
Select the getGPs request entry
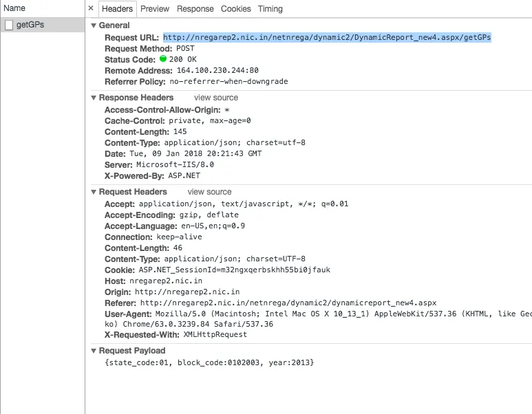31,25
